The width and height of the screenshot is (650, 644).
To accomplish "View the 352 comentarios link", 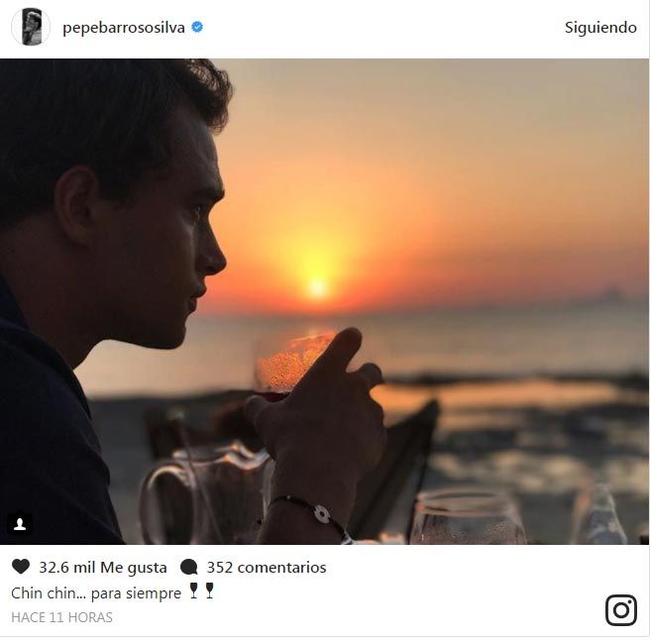I will click(267, 568).
